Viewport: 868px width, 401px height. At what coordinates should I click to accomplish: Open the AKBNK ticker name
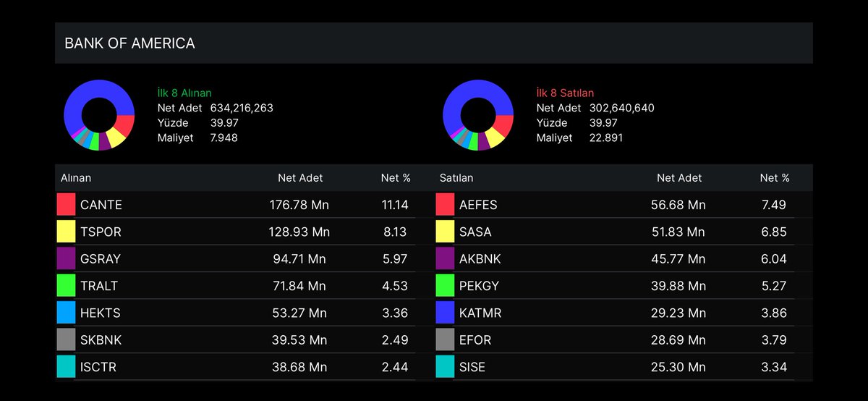[480, 258]
